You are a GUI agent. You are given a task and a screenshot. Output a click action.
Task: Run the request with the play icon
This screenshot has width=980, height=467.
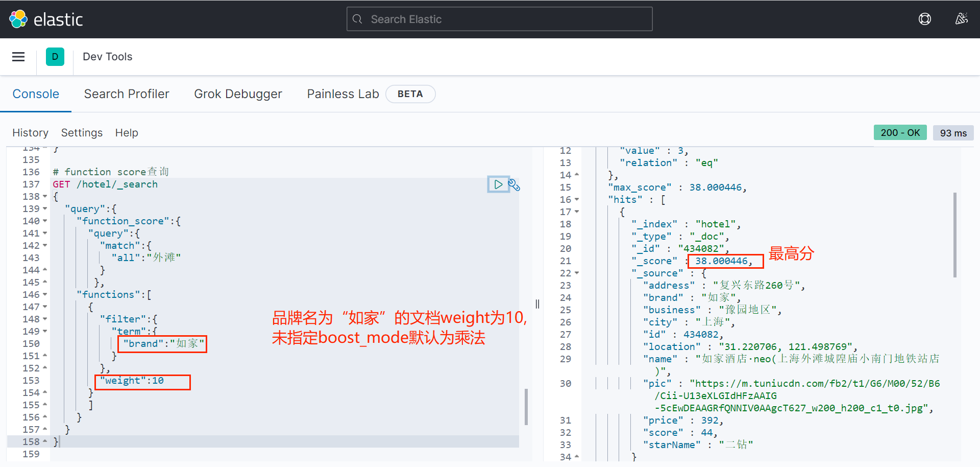tap(498, 184)
